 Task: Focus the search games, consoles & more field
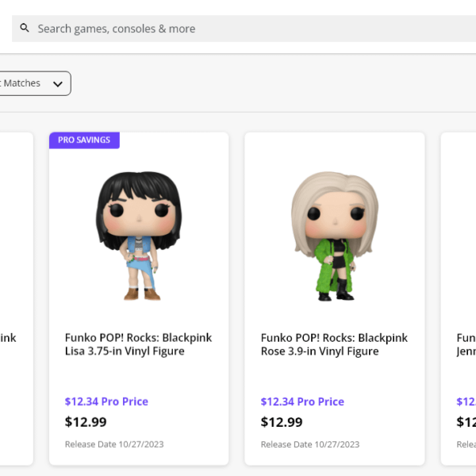238,29
